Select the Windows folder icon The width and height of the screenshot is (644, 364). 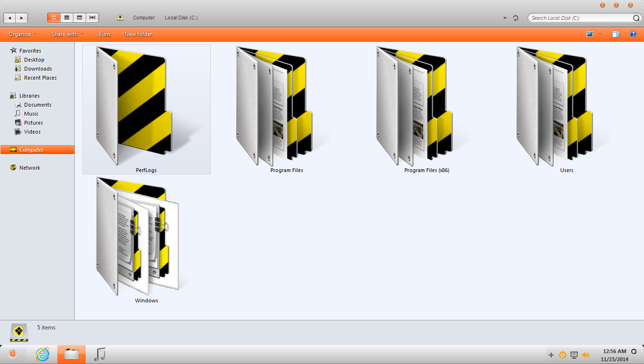coord(137,236)
